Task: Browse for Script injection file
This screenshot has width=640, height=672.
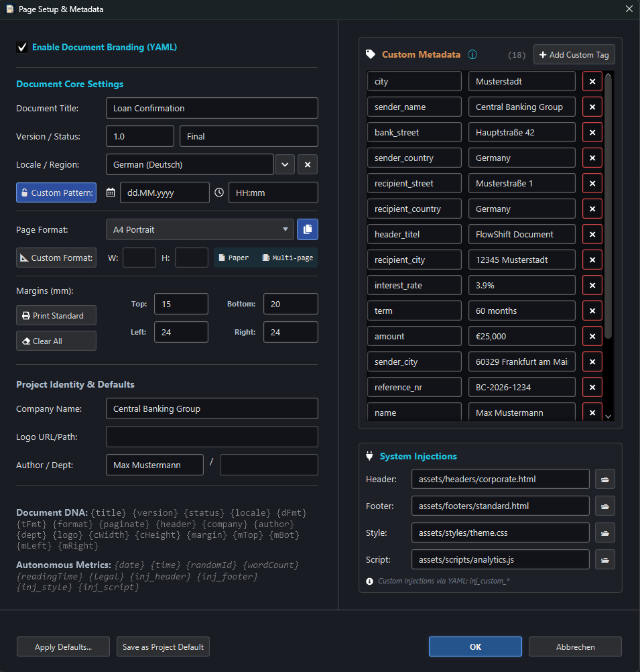Action: [605, 560]
